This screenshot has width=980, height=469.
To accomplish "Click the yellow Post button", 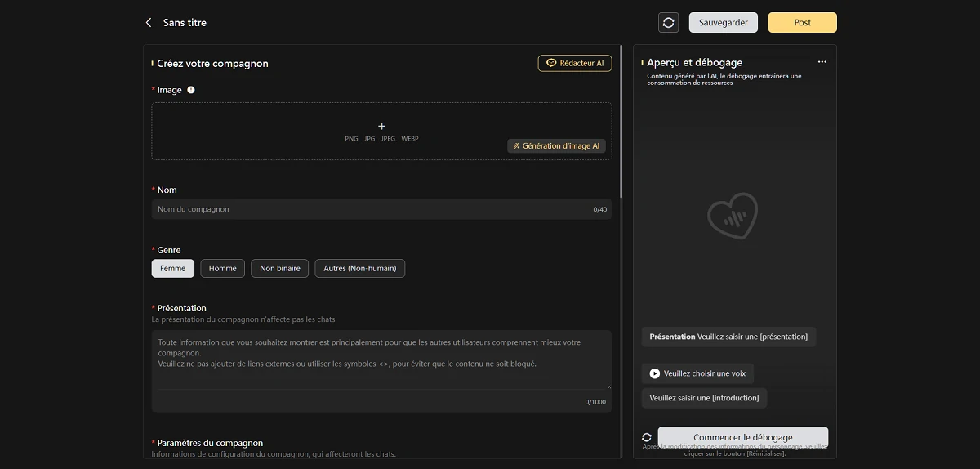I will click(x=802, y=23).
